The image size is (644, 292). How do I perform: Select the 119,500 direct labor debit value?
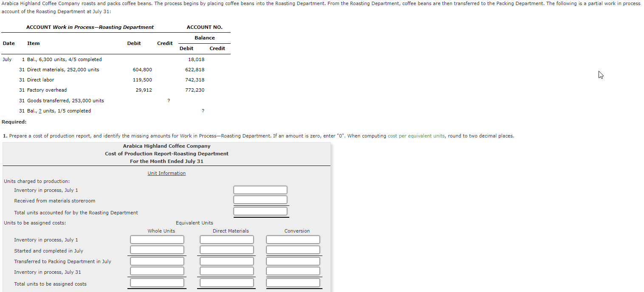click(x=142, y=80)
